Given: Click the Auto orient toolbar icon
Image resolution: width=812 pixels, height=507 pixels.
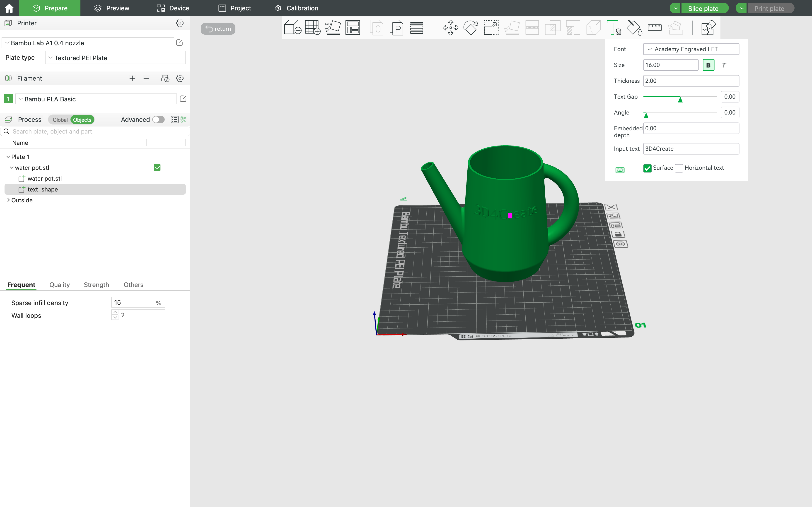Looking at the screenshot, I should coord(333,27).
